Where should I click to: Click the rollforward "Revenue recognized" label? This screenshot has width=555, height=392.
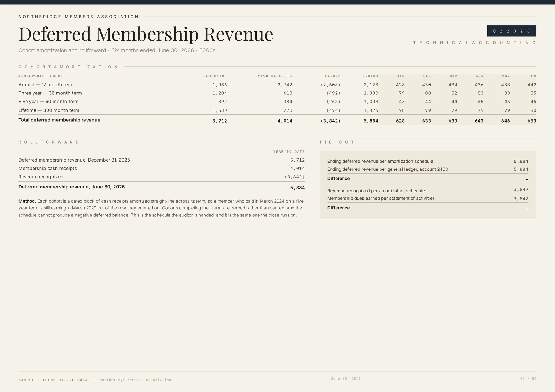41,177
